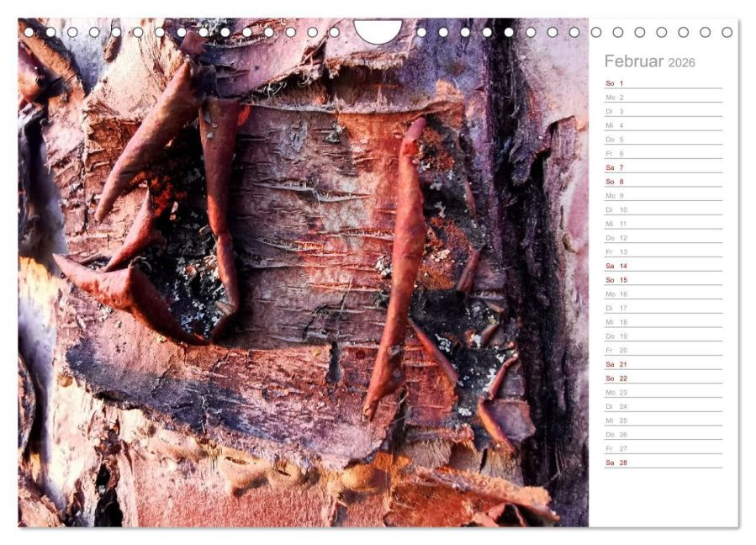Click the Mi 18 date line
Viewport: 756px width, 545px height.
[663, 322]
